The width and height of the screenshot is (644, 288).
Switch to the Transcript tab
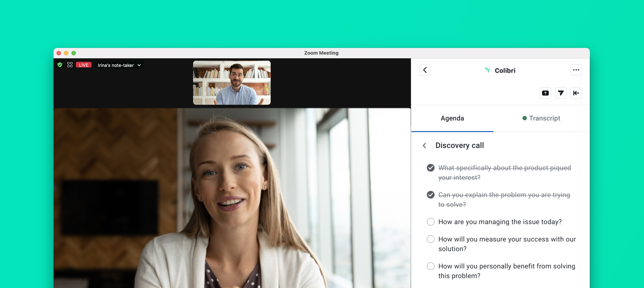[541, 118]
